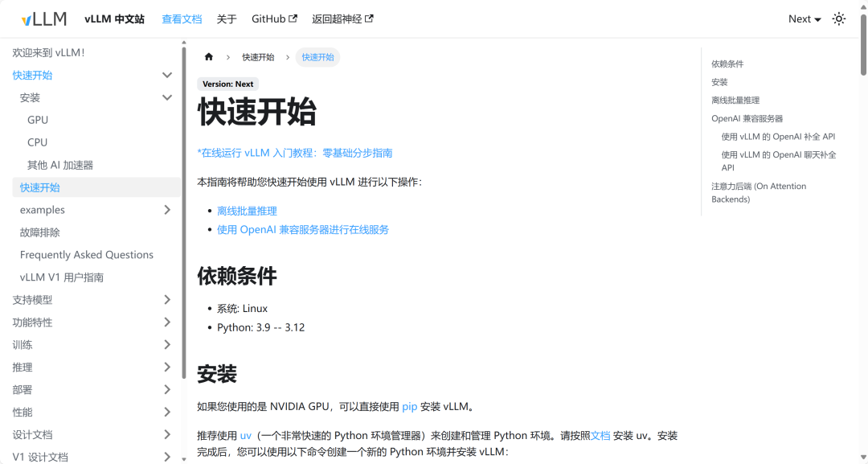The image size is (868, 464).
Task: Open the 返回超神经 external link
Action: coord(342,18)
